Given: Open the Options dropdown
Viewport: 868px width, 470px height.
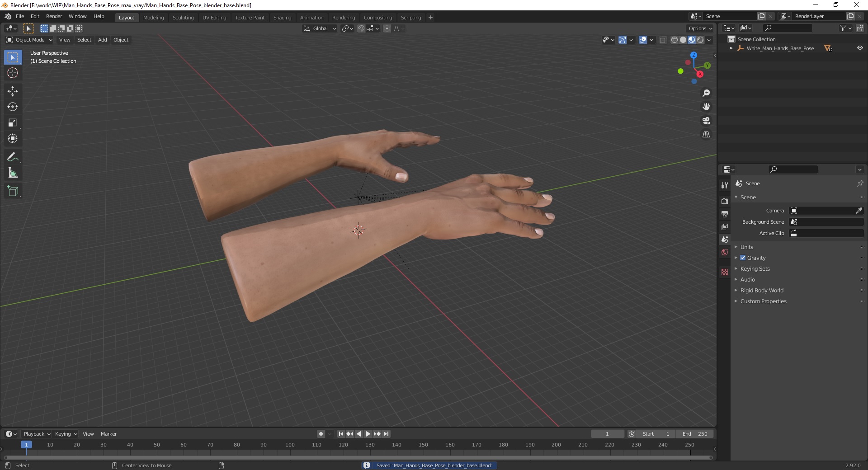Looking at the screenshot, I should pos(700,28).
